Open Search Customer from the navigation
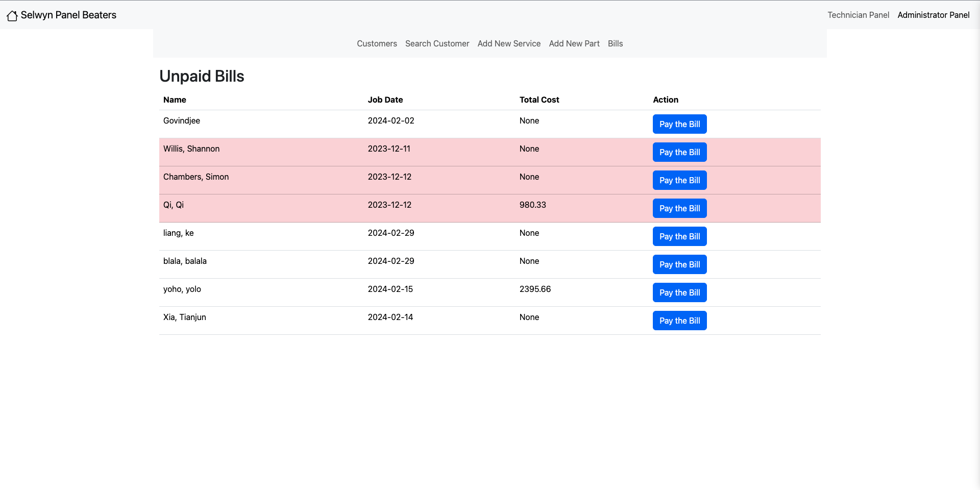 (437, 44)
